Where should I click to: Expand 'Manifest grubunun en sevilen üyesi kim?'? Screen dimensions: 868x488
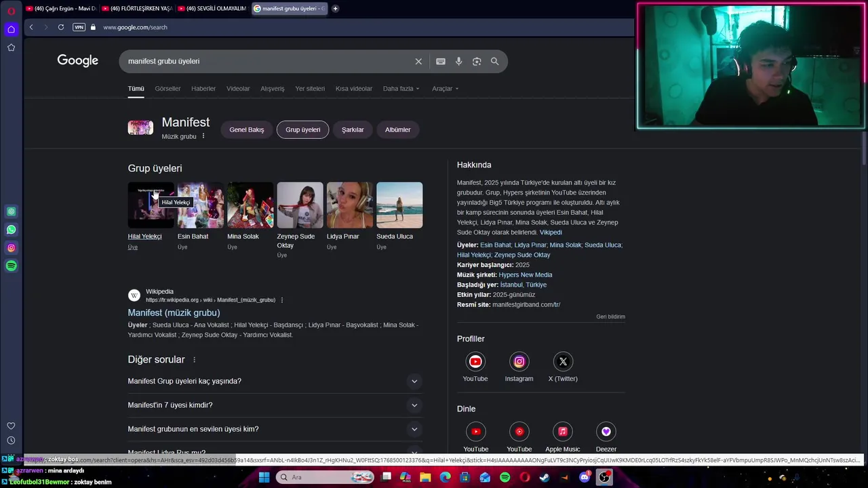(x=275, y=429)
